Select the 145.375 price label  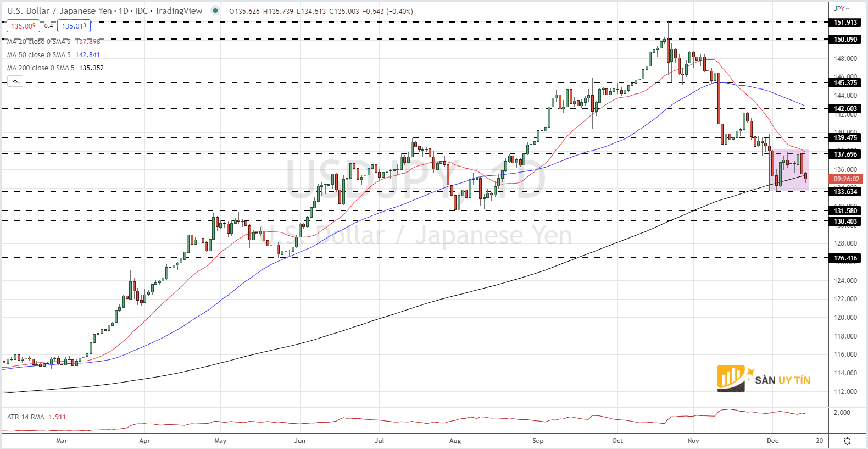(x=845, y=83)
